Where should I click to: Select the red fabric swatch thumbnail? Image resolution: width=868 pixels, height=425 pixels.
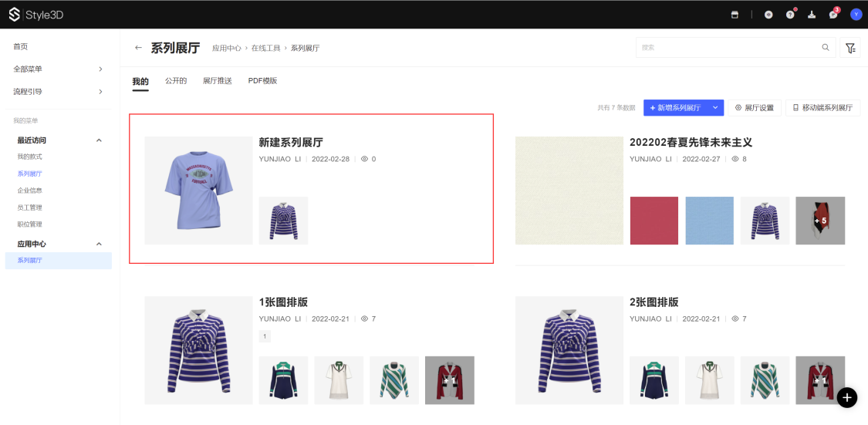coord(654,221)
